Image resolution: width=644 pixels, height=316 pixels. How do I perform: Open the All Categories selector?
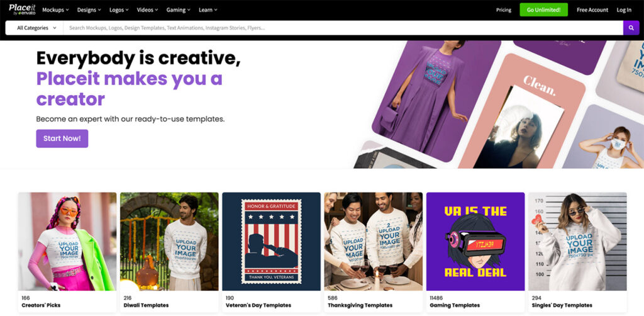coord(36,28)
